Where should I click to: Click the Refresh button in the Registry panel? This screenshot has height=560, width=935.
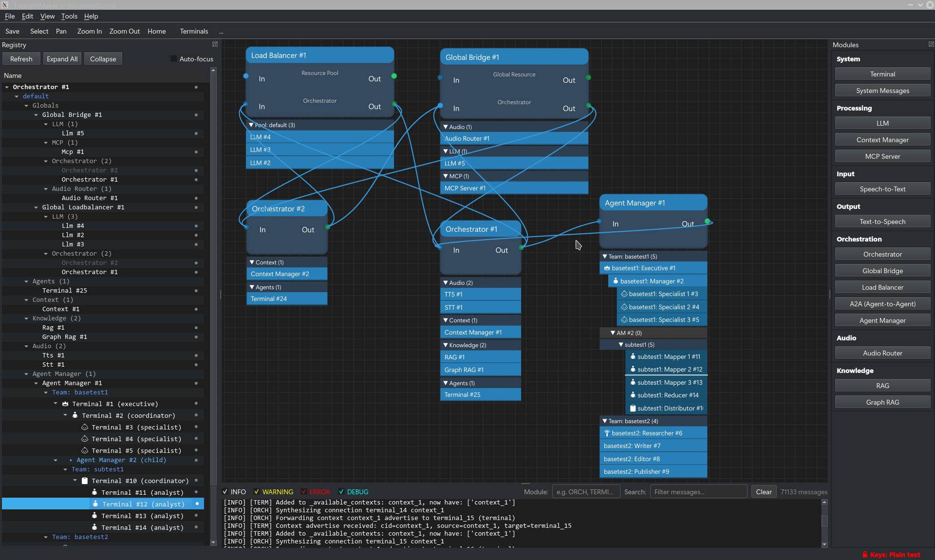21,58
